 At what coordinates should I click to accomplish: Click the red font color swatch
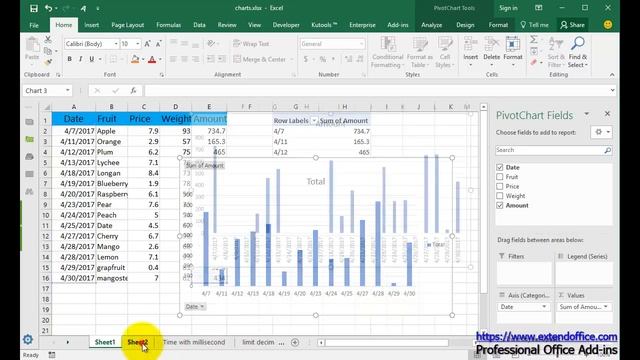tap(152, 60)
